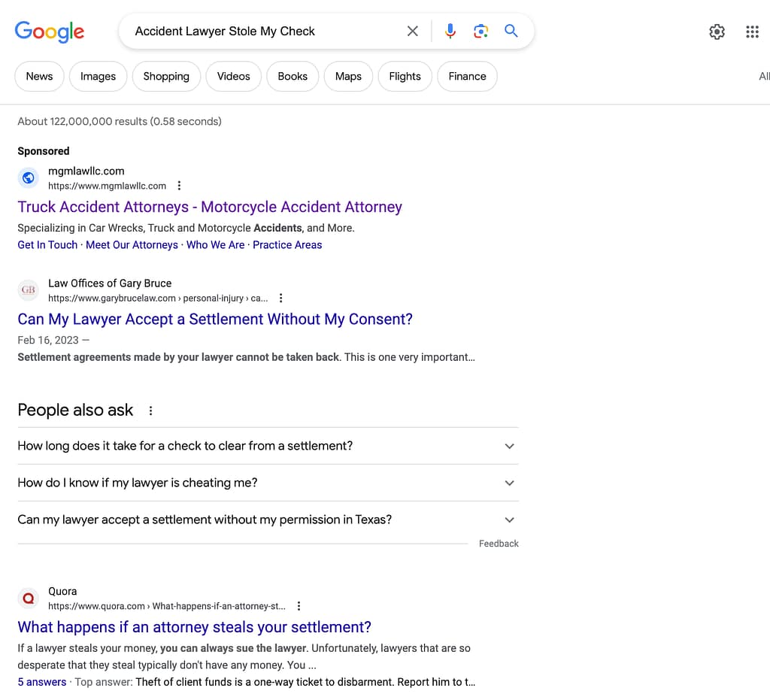Switch to the Videos tab
The width and height of the screenshot is (770, 700).
tap(234, 77)
